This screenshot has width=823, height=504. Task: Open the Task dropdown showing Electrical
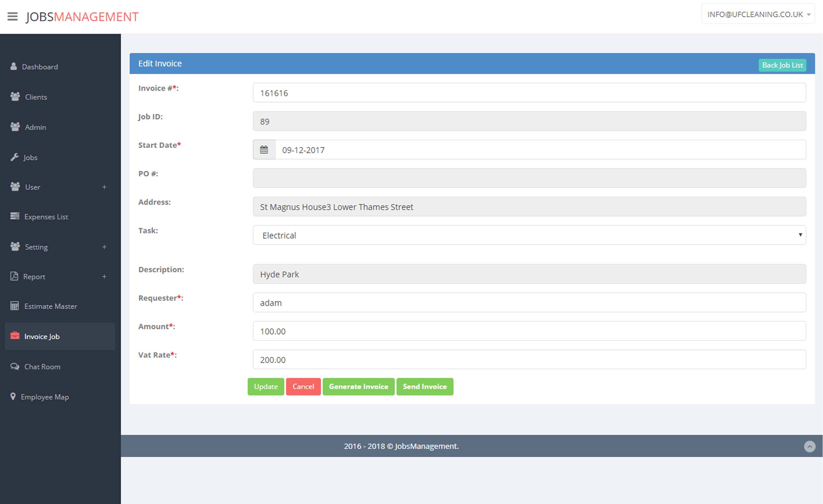pyautogui.click(x=529, y=235)
